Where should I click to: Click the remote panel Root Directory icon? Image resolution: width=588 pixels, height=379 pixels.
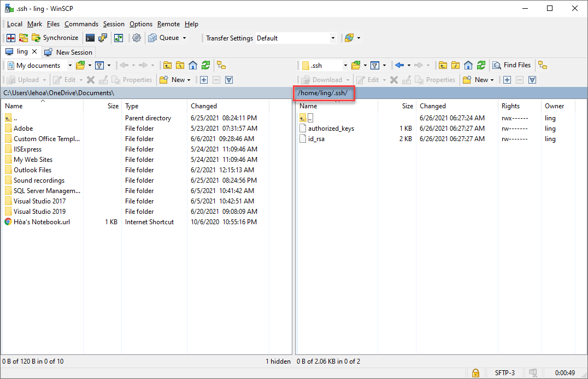[x=456, y=65]
